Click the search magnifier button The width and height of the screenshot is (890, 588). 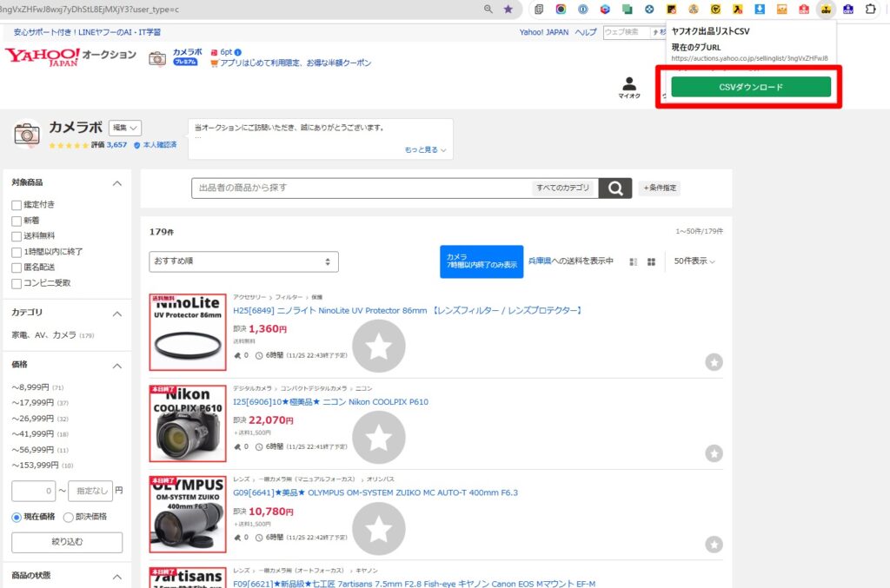615,188
